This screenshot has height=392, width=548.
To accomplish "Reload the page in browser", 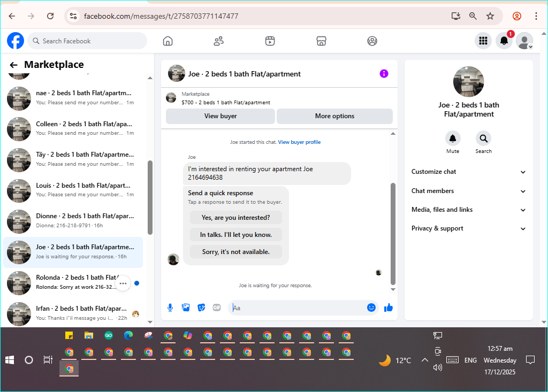I will click(50, 16).
